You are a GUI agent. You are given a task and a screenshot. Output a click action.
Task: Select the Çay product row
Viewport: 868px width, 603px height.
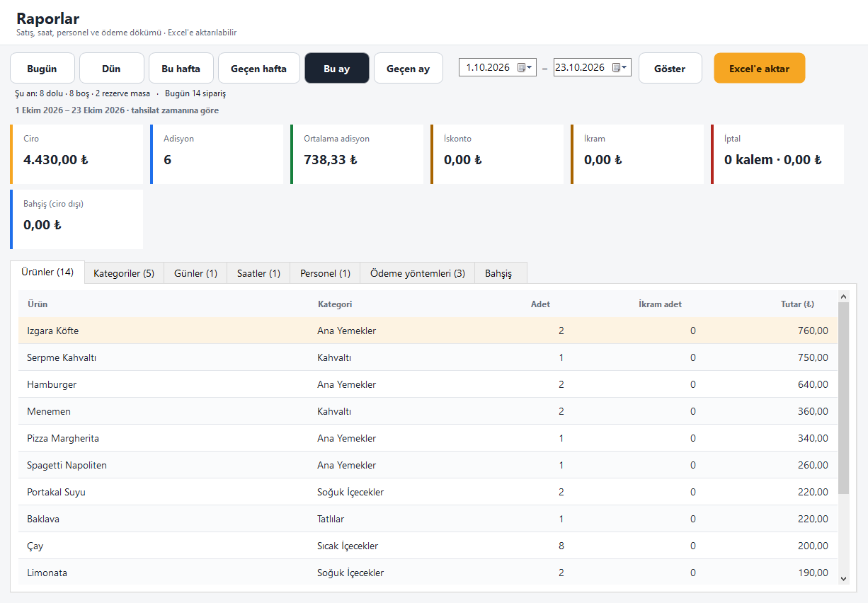click(428, 546)
